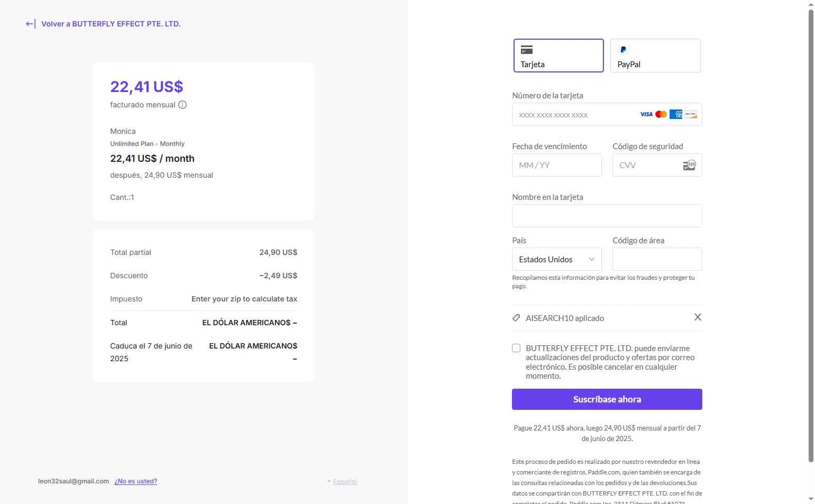The height and width of the screenshot is (504, 815).
Task: Click the 22,41 US$ price heading
Action: 146,86
